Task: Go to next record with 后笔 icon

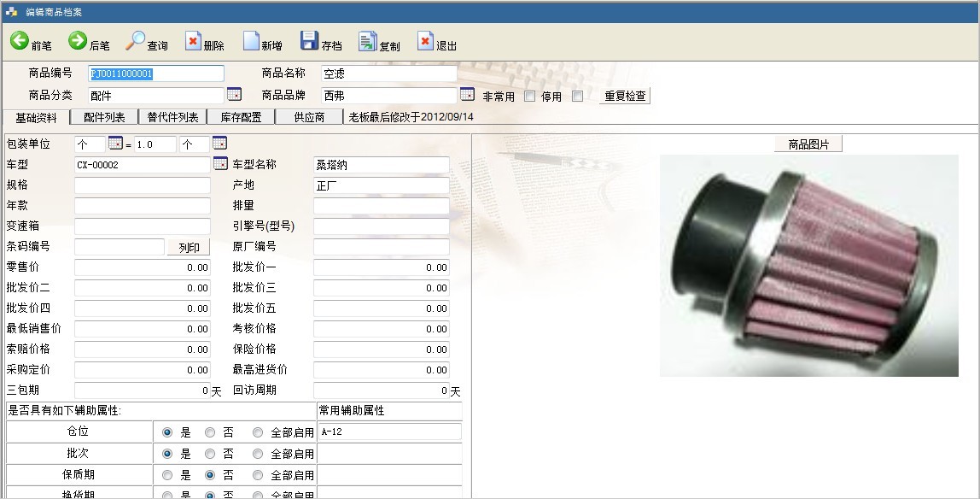Action: click(78, 41)
